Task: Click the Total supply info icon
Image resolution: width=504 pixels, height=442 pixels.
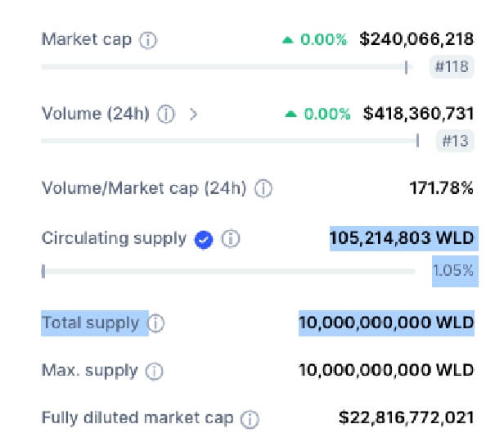Action: tap(156, 323)
